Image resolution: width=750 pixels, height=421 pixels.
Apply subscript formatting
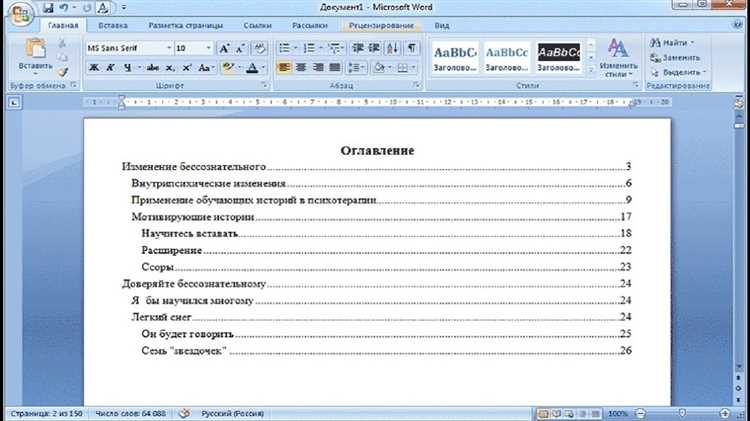coord(170,68)
